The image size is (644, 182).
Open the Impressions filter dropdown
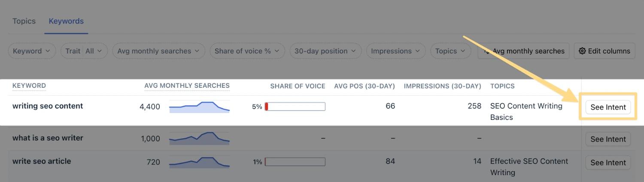click(x=395, y=51)
